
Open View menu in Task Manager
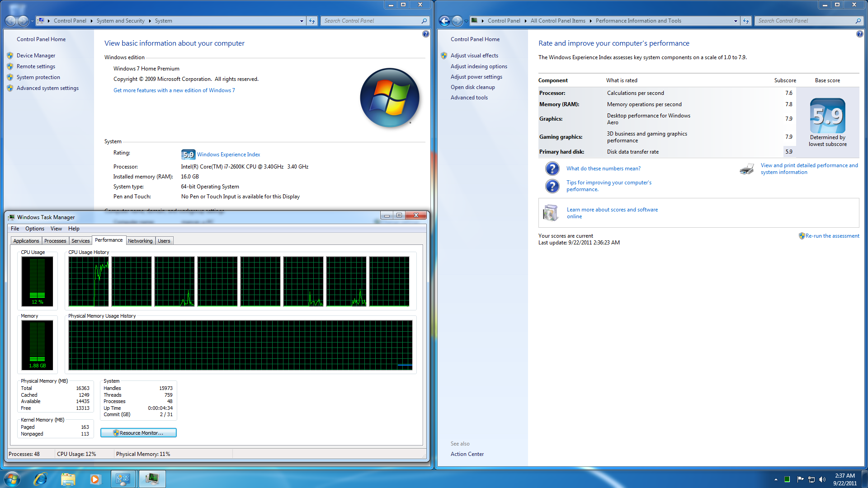[56, 229]
